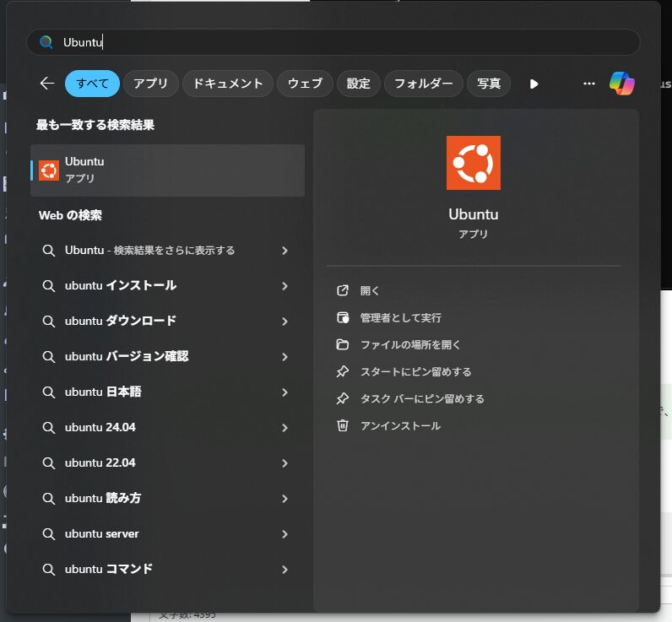Image resolution: width=672 pixels, height=622 pixels.
Task: Expand chevron for ubuntu コマンド
Action: 285,570
